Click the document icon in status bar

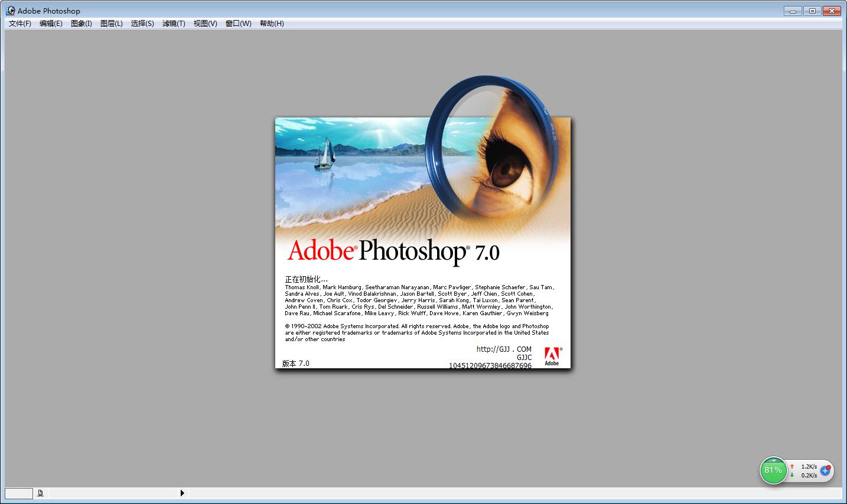click(x=40, y=493)
